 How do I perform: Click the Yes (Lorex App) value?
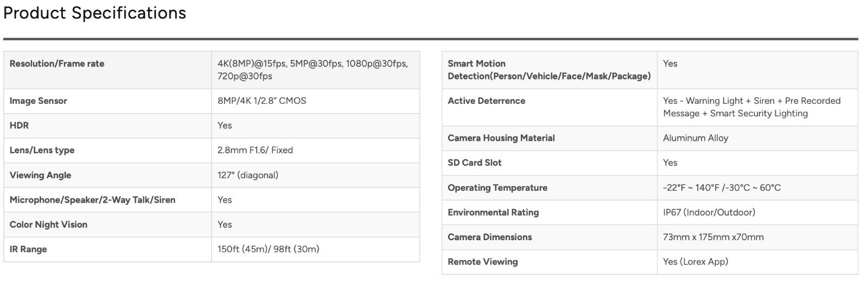[x=695, y=262]
